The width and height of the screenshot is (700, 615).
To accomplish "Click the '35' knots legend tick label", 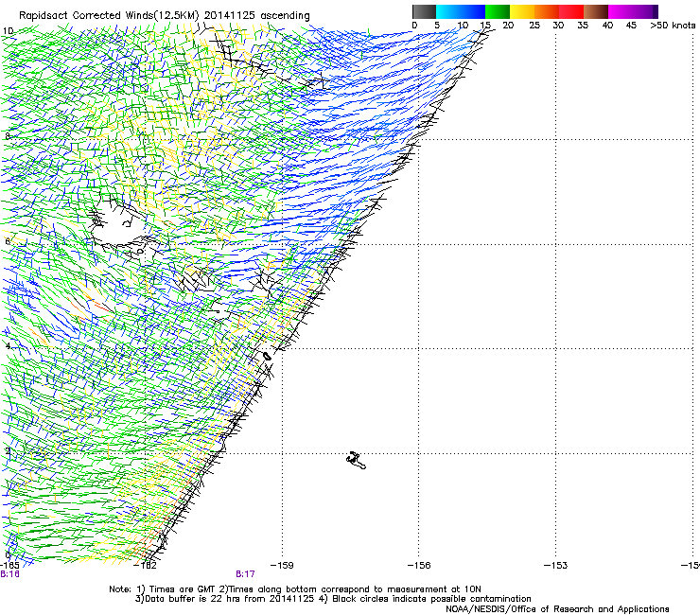I will click(583, 26).
